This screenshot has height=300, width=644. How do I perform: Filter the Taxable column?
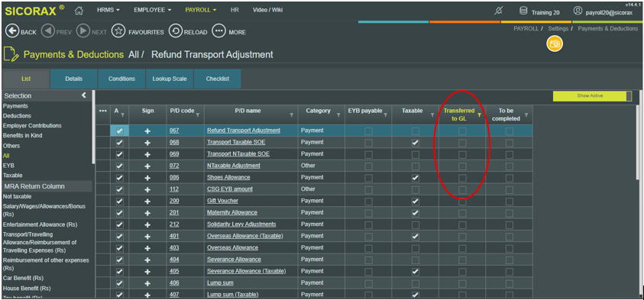coord(432,115)
